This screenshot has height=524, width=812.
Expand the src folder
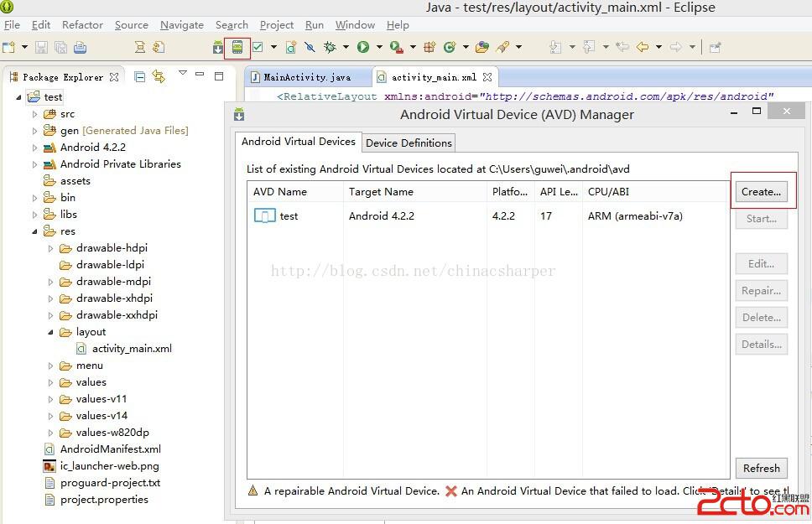[34, 114]
